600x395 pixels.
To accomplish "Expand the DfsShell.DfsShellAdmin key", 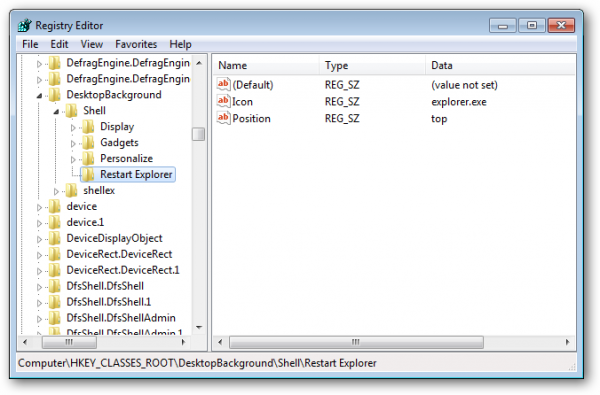I will 39,319.
